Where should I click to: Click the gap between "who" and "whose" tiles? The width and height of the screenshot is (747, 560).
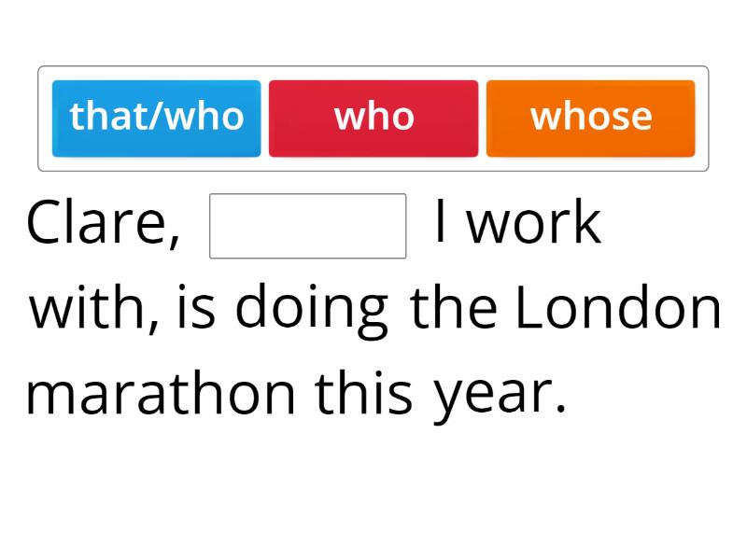482,119
